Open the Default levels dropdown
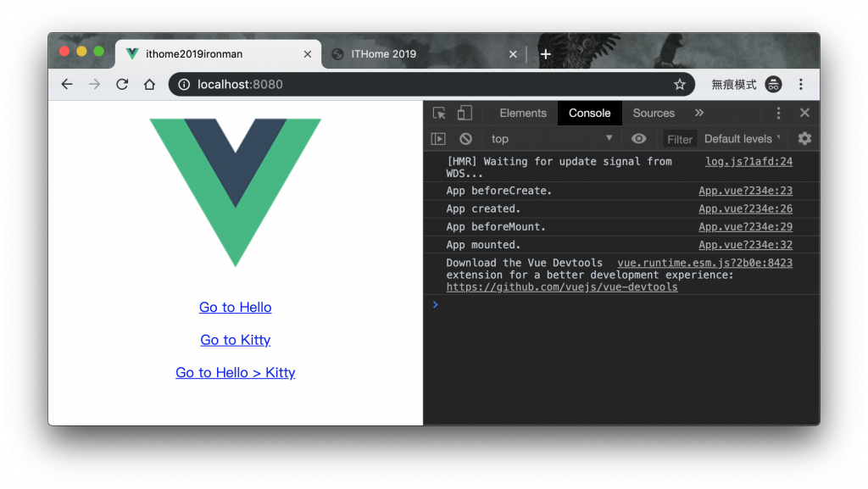 point(743,139)
